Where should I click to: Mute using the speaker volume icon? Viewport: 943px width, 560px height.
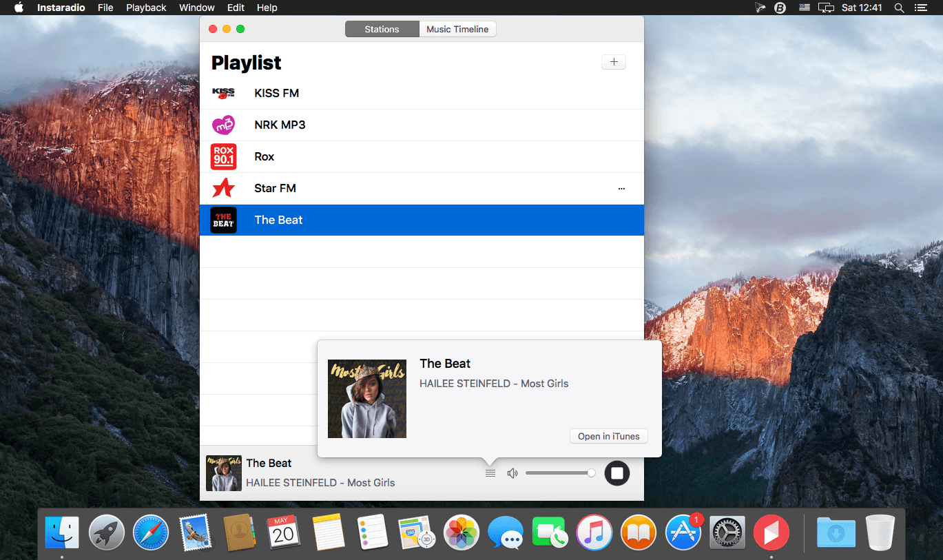512,473
